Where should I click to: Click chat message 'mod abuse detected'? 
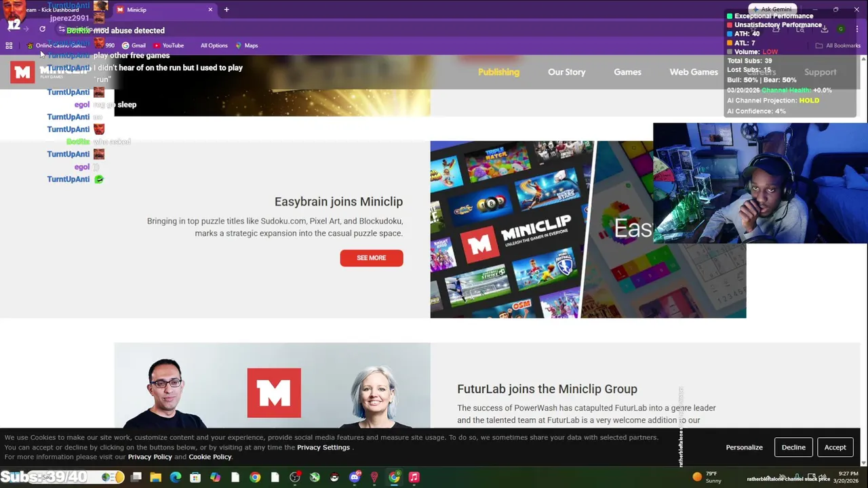(x=129, y=30)
